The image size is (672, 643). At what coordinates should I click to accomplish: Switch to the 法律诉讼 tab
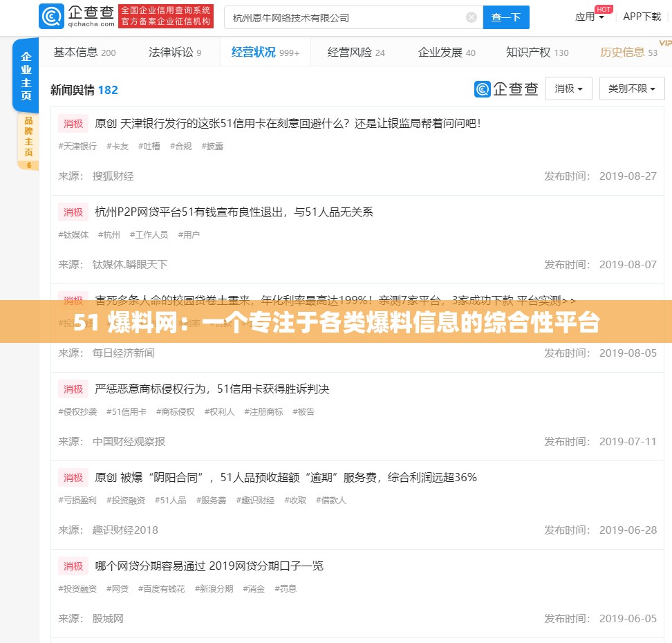tap(174, 51)
